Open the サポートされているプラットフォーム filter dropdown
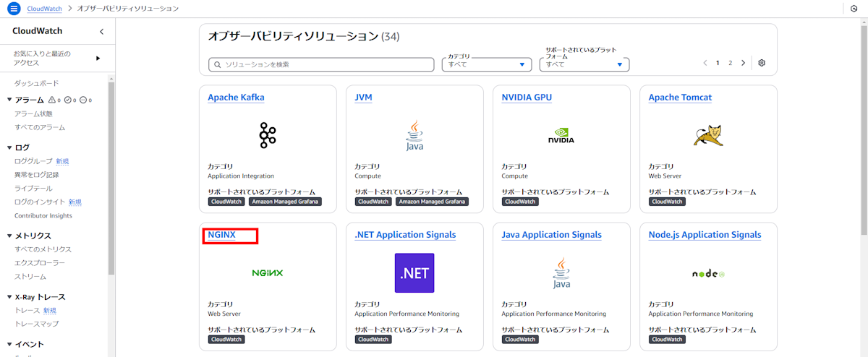This screenshot has width=868, height=357. (x=584, y=64)
